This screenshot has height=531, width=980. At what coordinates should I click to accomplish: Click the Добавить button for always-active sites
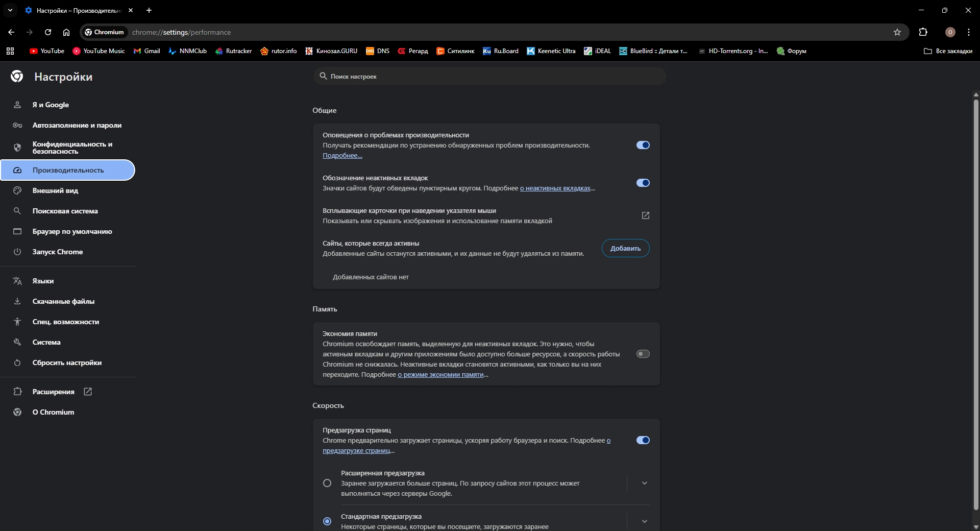pyautogui.click(x=625, y=249)
